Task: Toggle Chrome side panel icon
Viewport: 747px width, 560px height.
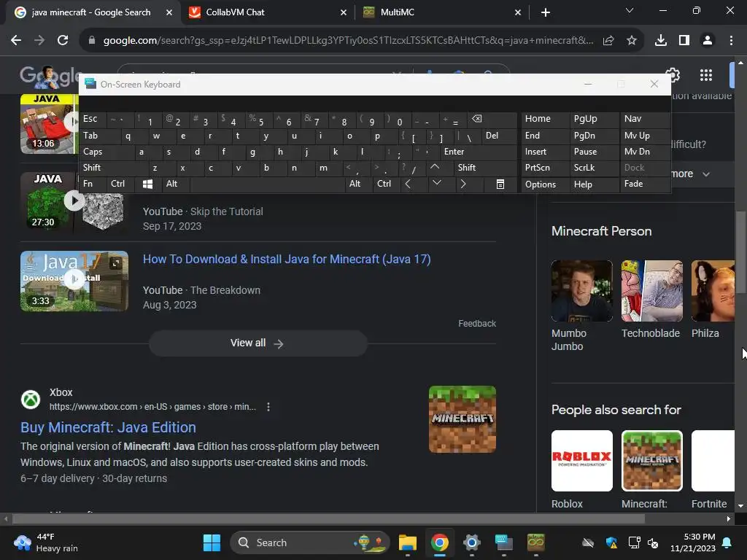Action: click(x=684, y=41)
